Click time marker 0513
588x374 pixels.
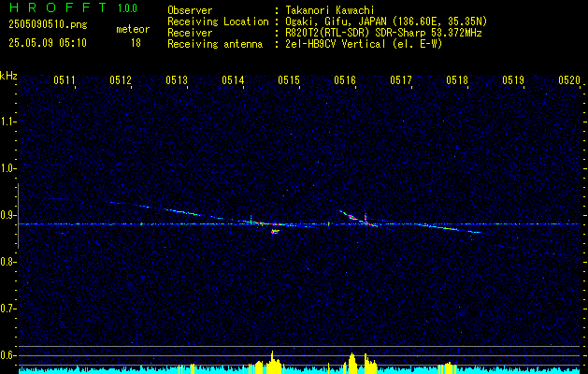tap(177, 80)
